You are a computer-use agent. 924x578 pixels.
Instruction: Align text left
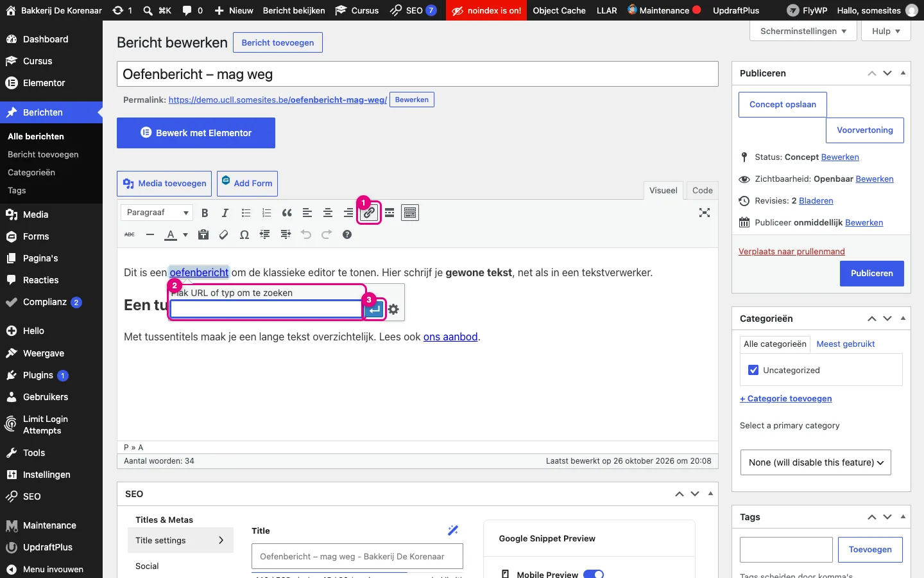pyautogui.click(x=307, y=213)
